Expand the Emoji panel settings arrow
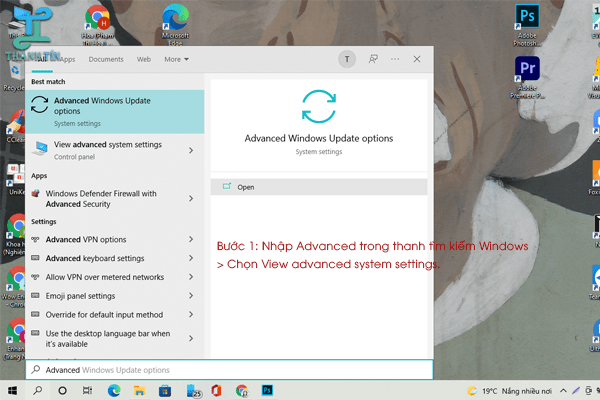The width and height of the screenshot is (600, 400). [x=191, y=296]
